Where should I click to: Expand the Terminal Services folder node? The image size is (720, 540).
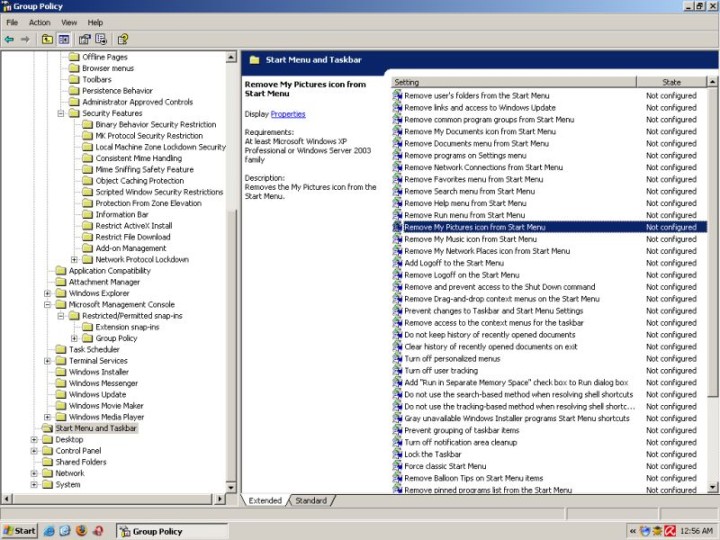(x=47, y=361)
